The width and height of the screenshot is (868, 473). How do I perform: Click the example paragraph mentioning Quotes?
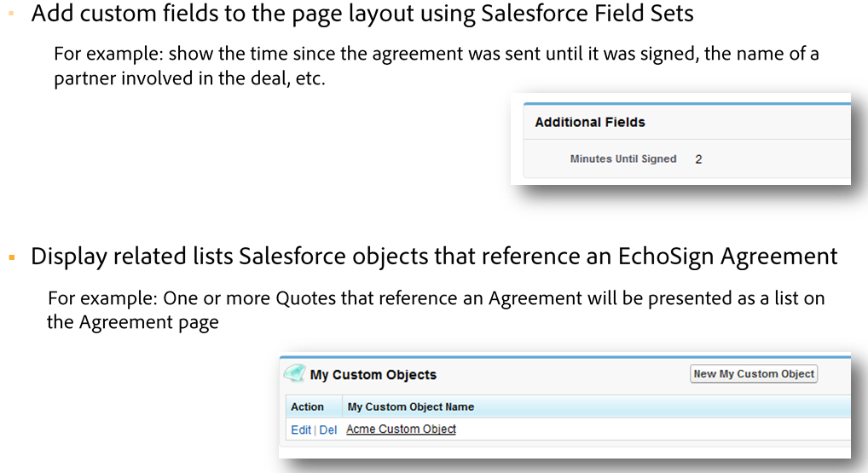click(x=435, y=299)
